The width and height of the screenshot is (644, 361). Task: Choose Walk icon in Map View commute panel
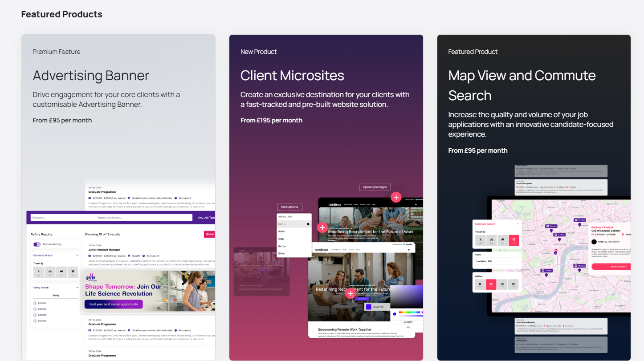tap(480, 241)
